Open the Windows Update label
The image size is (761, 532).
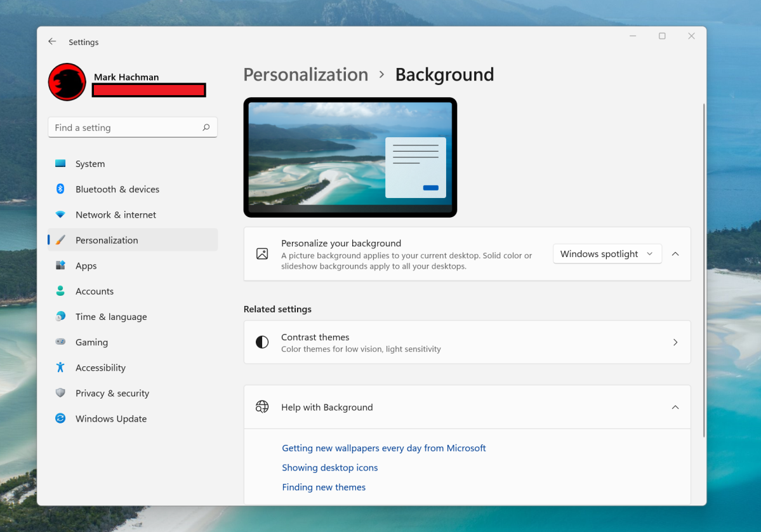(x=111, y=418)
